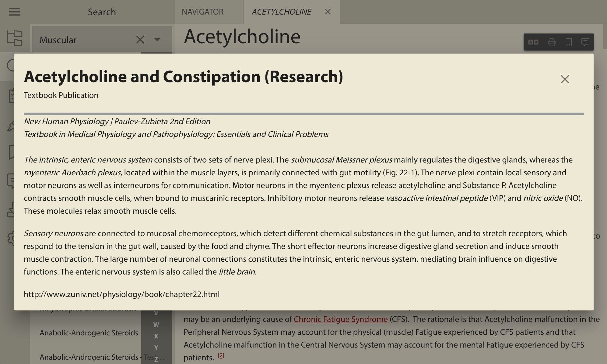Screen dimensions: 607x364
Task: Print the Acetylcholine article
Action: [x=552, y=42]
